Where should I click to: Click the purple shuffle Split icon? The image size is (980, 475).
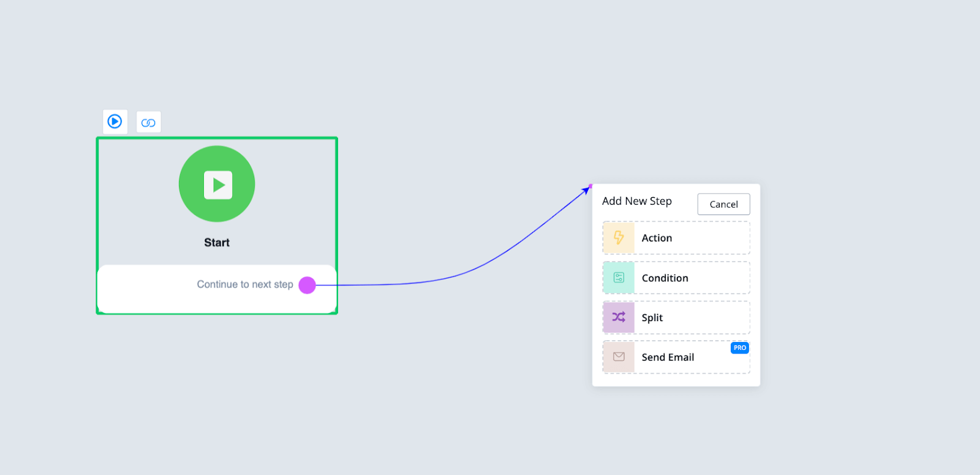[619, 317]
